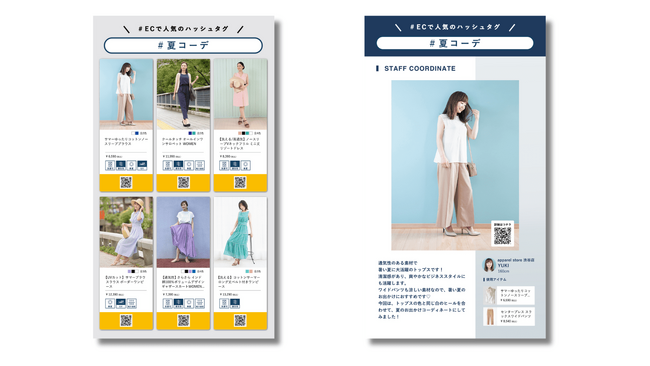The image size is (650, 366).
Task: Select the dark filled feature icon on the pink dress card
Action: click(x=235, y=165)
